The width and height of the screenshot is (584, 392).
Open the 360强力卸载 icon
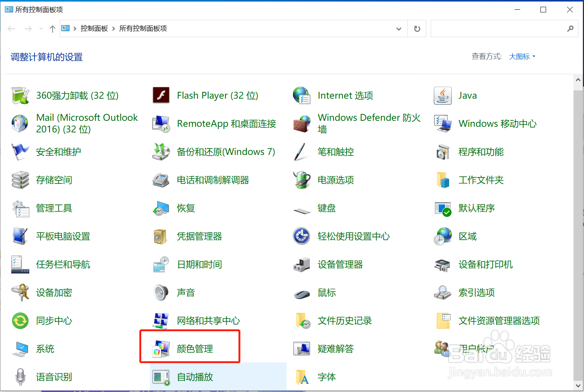coord(20,96)
